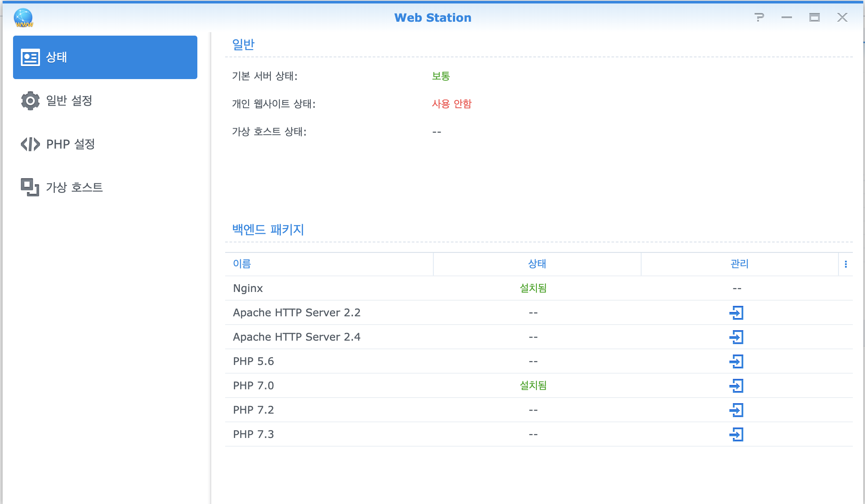Viewport: 865px width, 504px height.
Task: Click the manage icon for Apache HTTP Server 2.4
Action: (736, 337)
